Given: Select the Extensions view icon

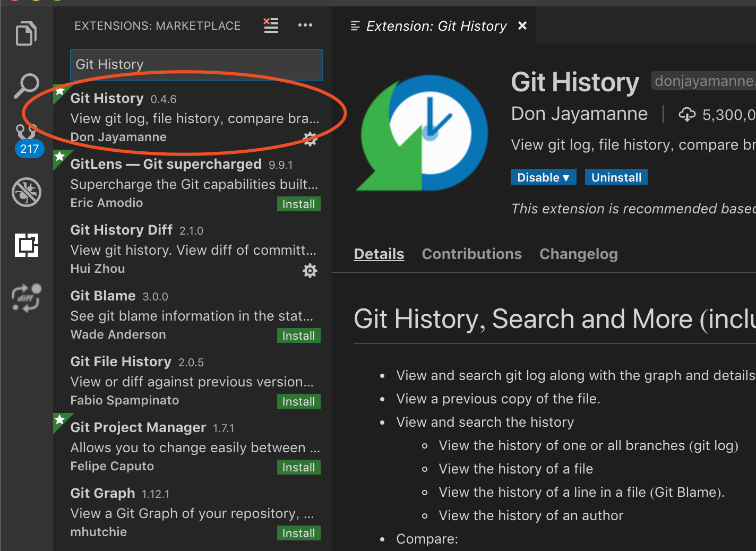Looking at the screenshot, I should 27,245.
